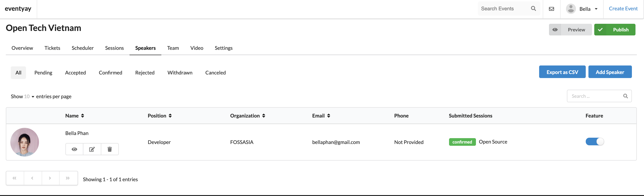Open the mail notifications envelope icon
This screenshot has width=644, height=196.
[551, 9]
